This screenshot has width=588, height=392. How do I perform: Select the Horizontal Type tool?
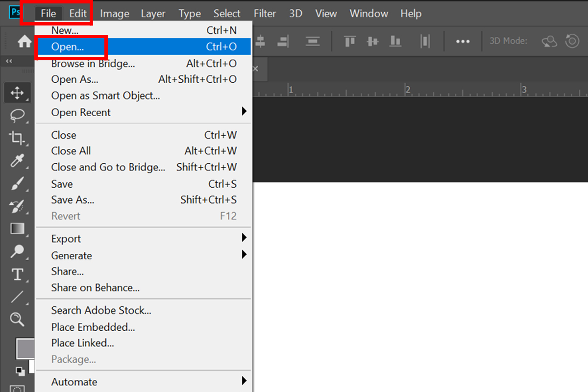pos(17,274)
